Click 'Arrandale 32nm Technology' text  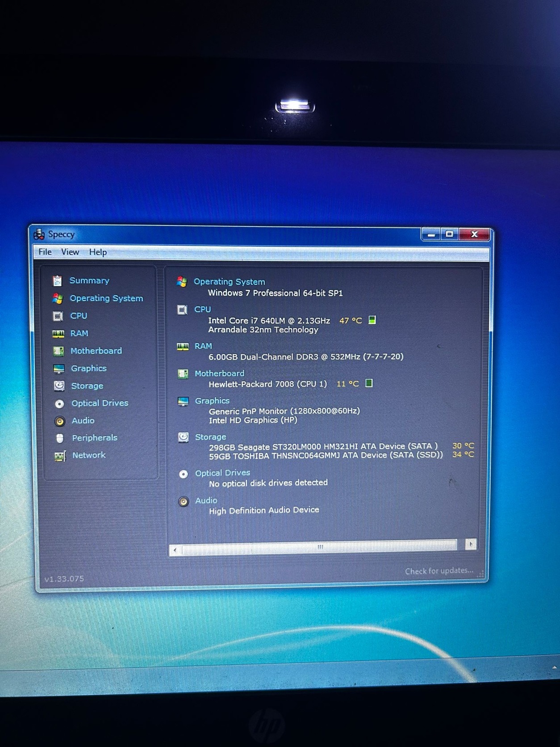point(263,330)
